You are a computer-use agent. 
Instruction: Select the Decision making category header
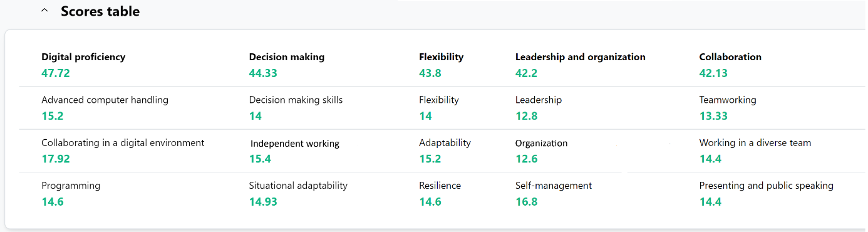point(287,57)
